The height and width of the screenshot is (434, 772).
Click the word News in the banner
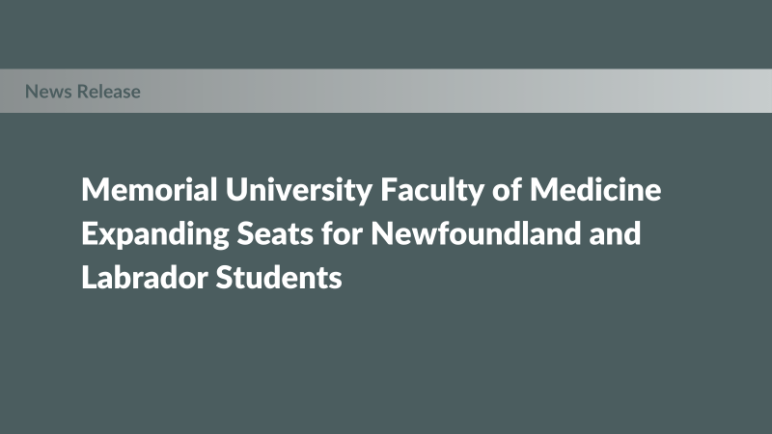pyautogui.click(x=48, y=92)
